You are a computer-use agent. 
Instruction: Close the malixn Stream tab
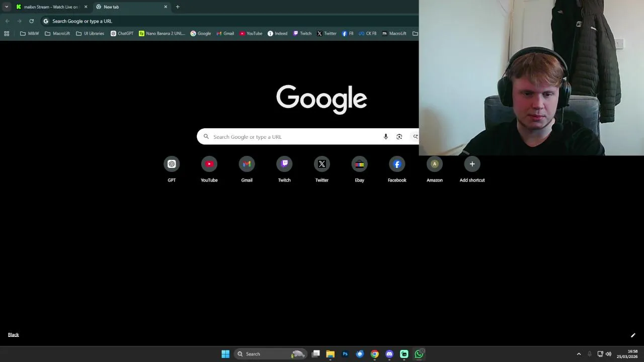pyautogui.click(x=86, y=7)
